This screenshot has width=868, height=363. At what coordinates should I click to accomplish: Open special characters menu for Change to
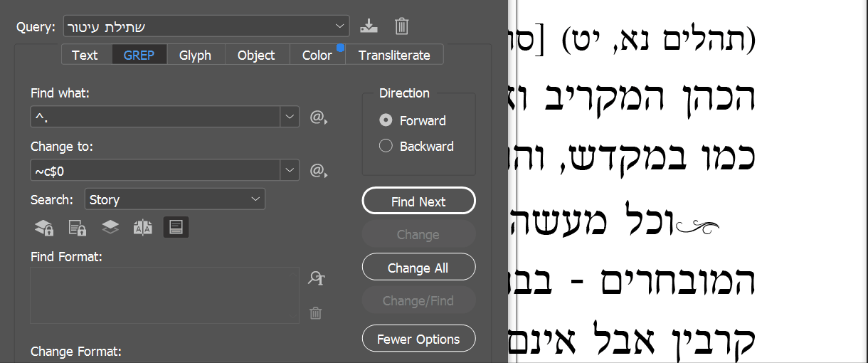[x=317, y=171]
